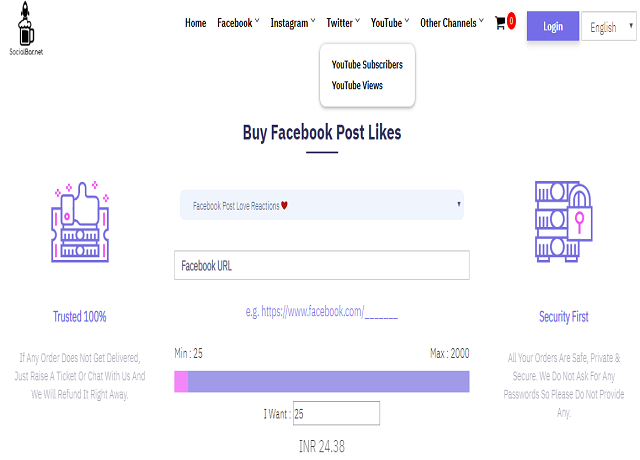
Task: Go to the Home page
Action: [196, 23]
